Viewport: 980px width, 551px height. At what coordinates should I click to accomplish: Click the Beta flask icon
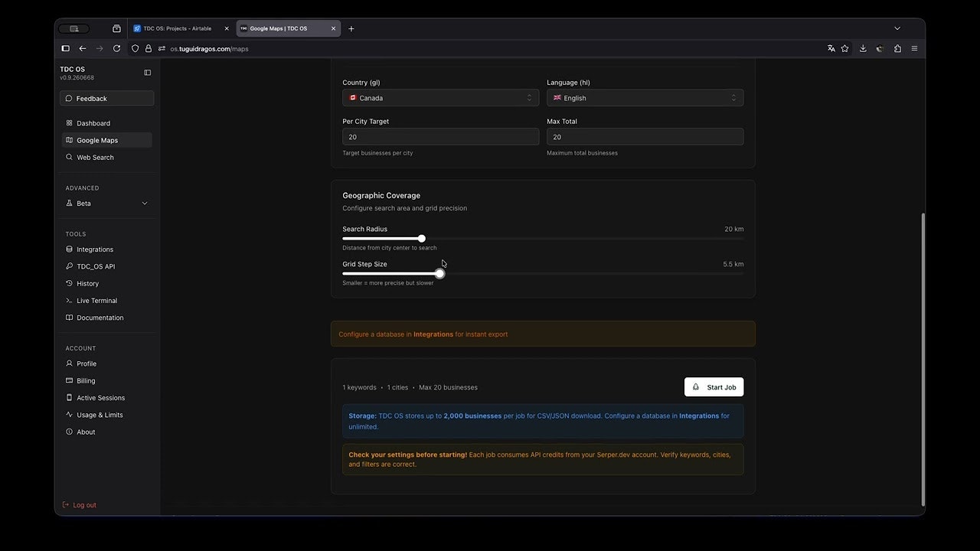pos(69,204)
